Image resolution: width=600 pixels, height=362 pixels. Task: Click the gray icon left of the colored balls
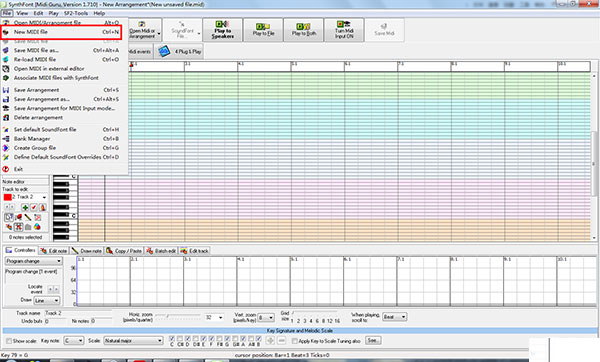point(28,227)
